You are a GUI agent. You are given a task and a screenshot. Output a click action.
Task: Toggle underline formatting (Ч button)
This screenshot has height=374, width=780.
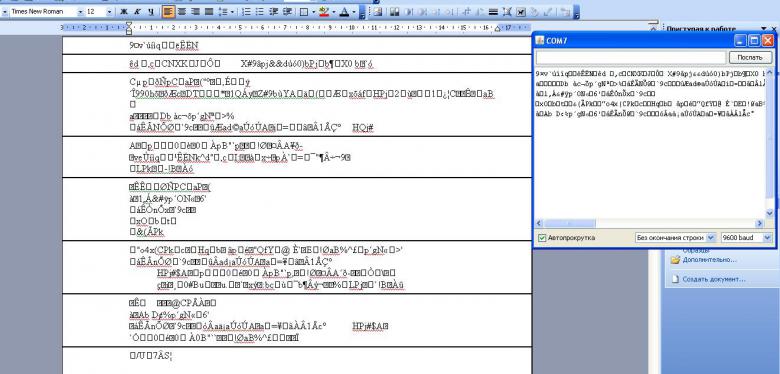coord(151,11)
